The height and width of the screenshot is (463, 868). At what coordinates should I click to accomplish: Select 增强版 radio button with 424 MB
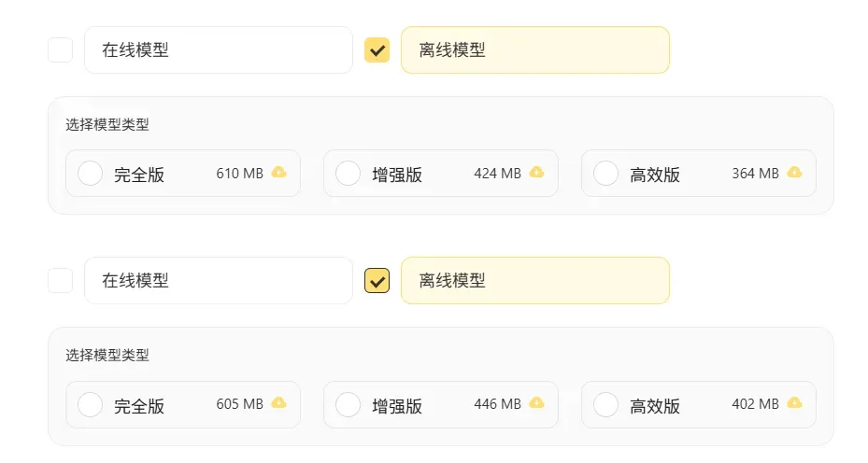click(349, 173)
